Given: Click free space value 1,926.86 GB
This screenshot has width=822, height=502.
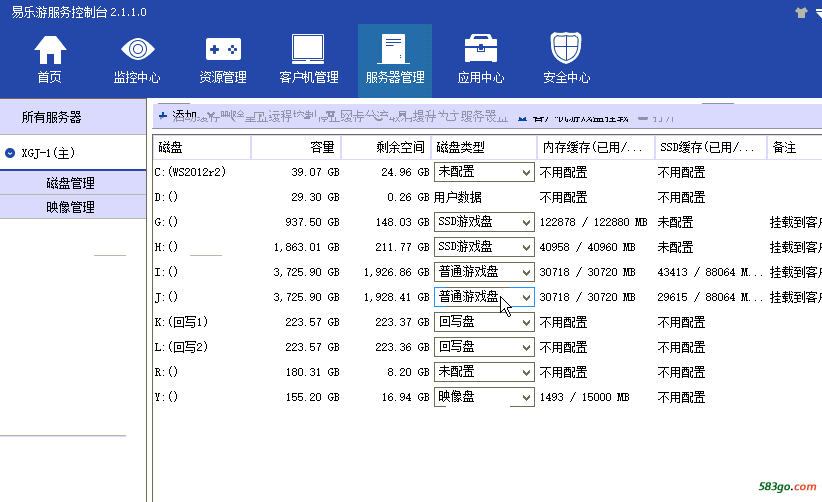Looking at the screenshot, I should [397, 272].
